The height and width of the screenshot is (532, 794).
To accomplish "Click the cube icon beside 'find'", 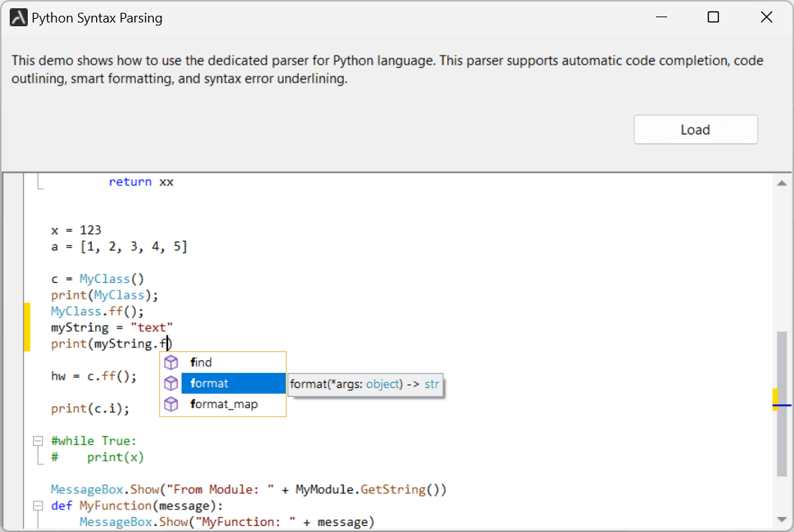I will click(x=171, y=362).
